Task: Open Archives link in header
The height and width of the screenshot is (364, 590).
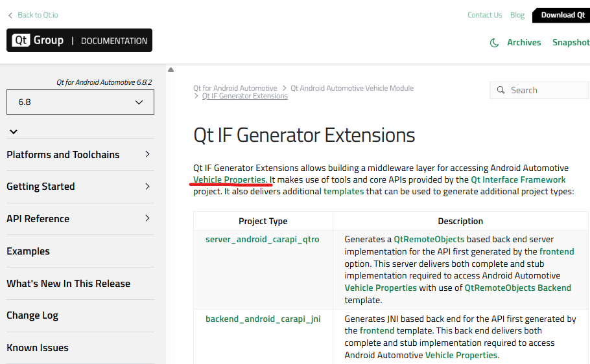Action: coord(524,43)
